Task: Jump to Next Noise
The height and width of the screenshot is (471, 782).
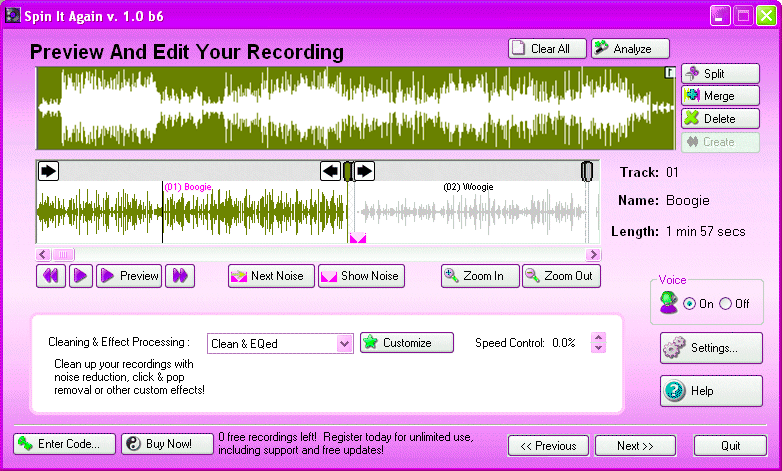Action: 271,276
